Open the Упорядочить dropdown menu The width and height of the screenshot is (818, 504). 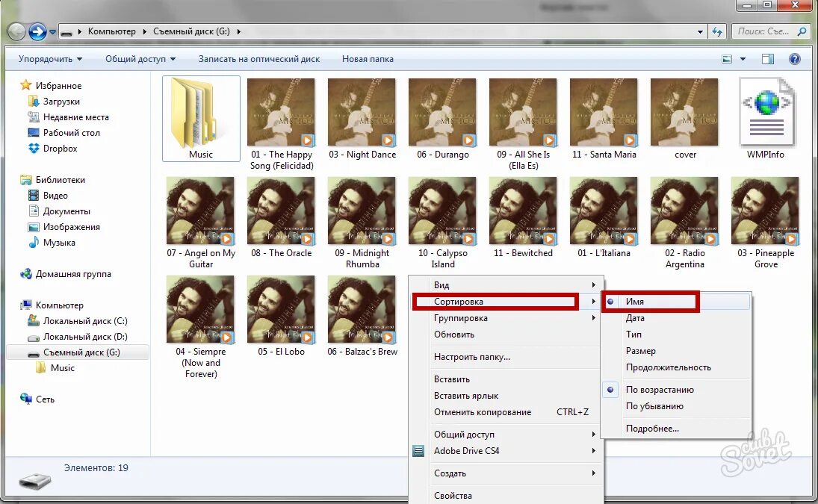click(50, 59)
